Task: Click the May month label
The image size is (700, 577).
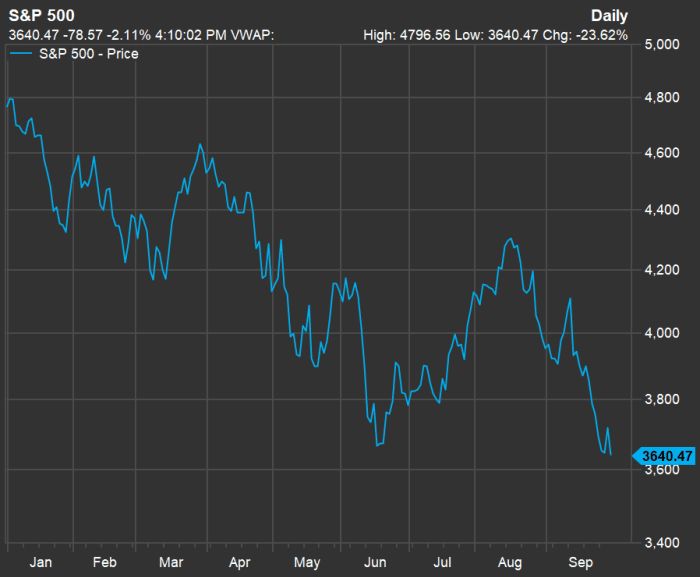Action: (307, 563)
